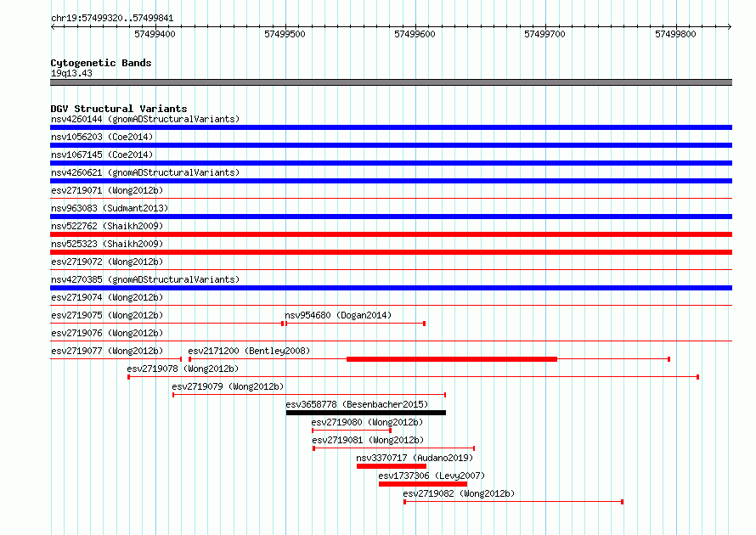Click the thick red segment of esv2171200
Viewport: 756px width, 535px height.
click(x=452, y=359)
